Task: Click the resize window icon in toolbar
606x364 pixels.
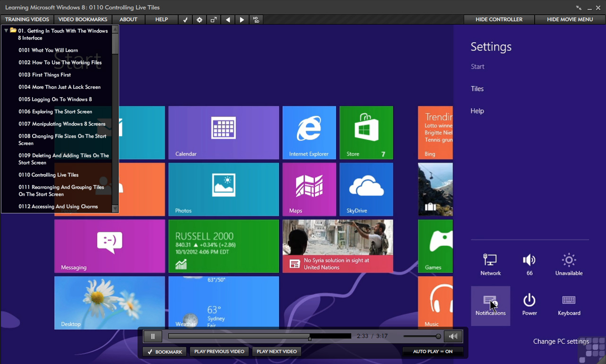Action: tap(214, 19)
